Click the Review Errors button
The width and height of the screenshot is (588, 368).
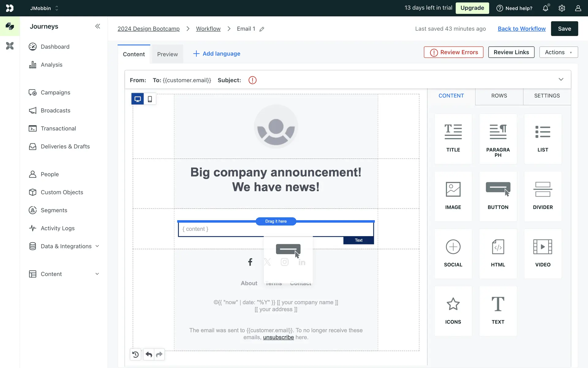click(453, 52)
